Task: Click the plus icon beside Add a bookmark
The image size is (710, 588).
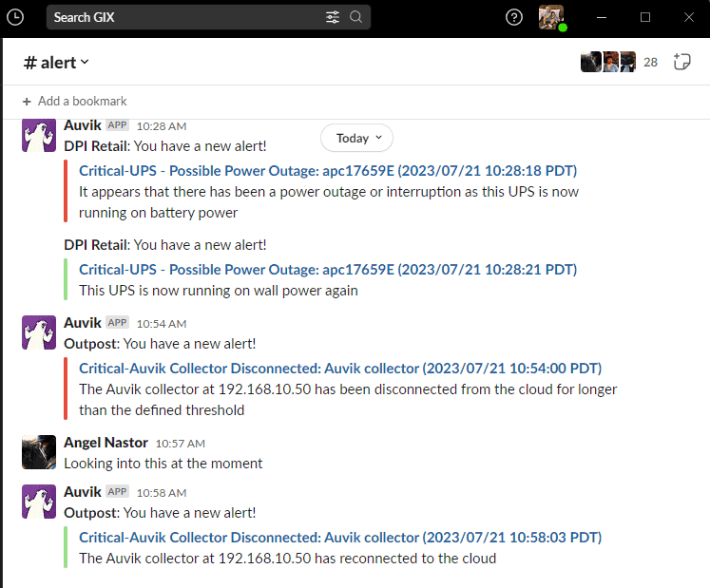Action: tap(27, 102)
